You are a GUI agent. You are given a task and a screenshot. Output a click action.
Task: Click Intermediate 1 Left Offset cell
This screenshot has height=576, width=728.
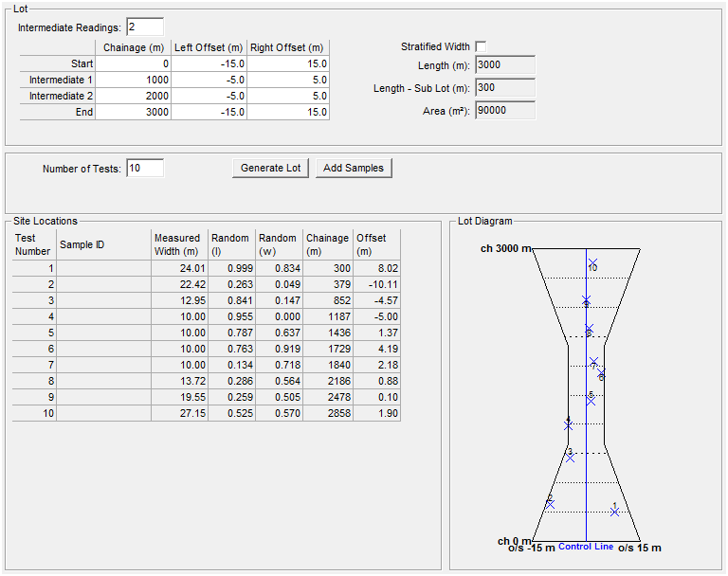coord(209,80)
